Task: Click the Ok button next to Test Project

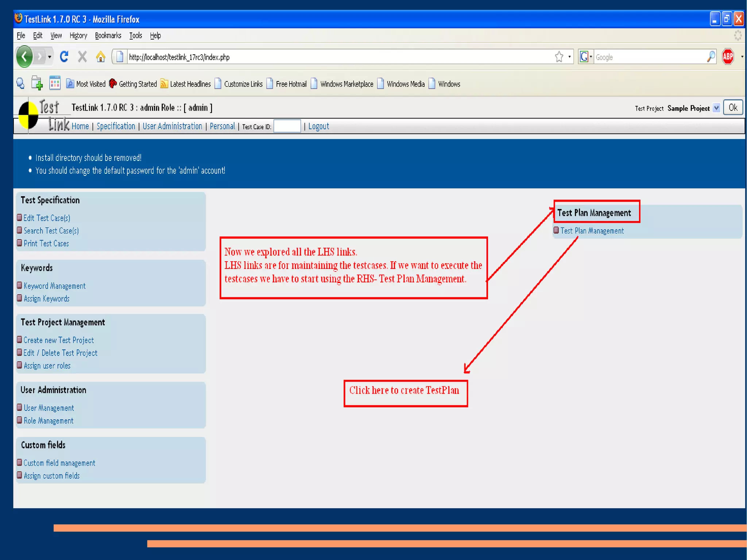Action: [x=733, y=108]
